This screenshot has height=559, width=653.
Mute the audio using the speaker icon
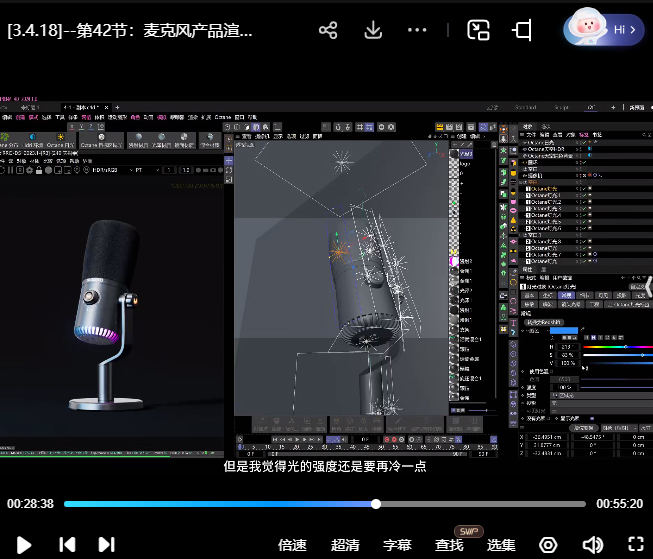(592, 545)
